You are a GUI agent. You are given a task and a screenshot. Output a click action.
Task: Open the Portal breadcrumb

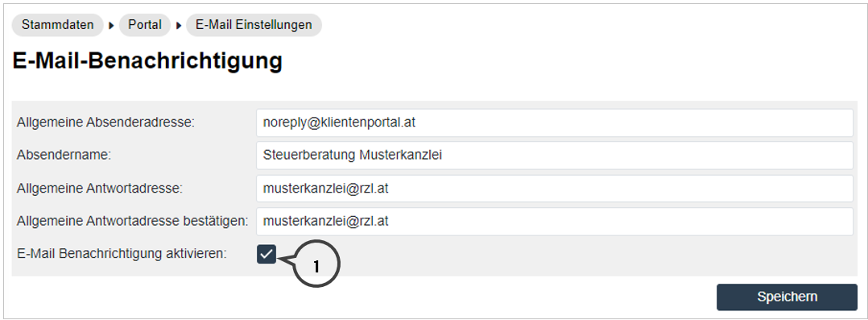pyautogui.click(x=144, y=25)
